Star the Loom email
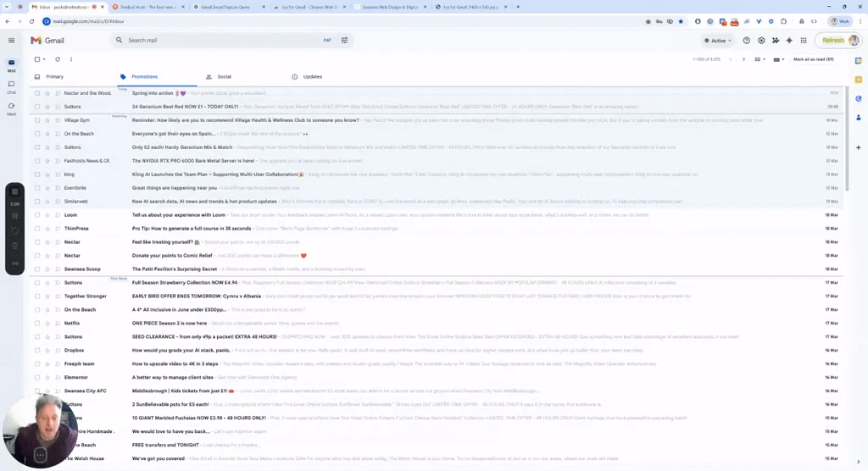The image size is (868, 471). click(47, 214)
